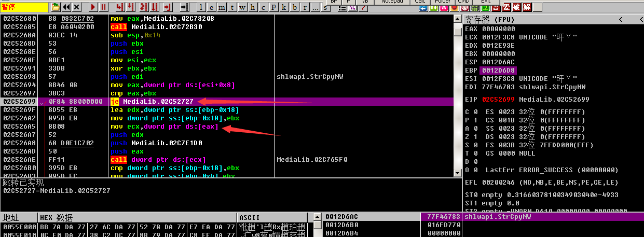Click the HEX data column header
The width and height of the screenshot is (644, 237).
coord(57,217)
